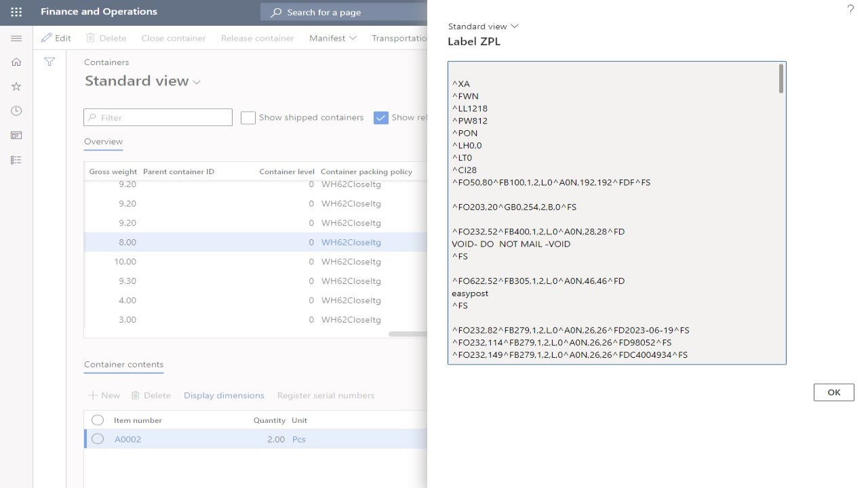This screenshot has height=488, width=868.
Task: Click Delete in the action bar
Action: 106,38
